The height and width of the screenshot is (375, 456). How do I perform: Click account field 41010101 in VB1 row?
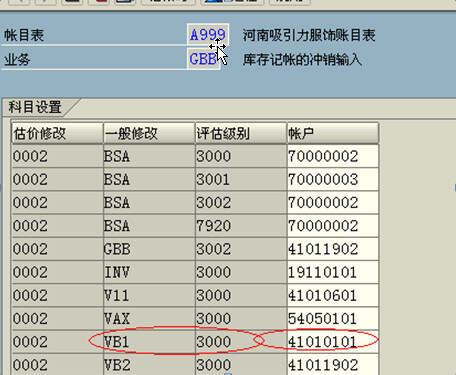[333, 342]
